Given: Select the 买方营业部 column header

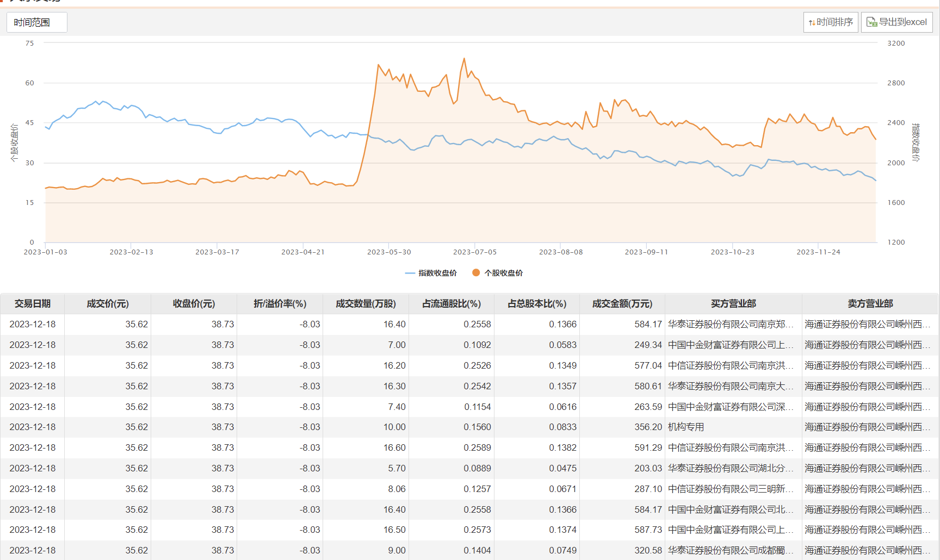Looking at the screenshot, I should click(x=733, y=304).
